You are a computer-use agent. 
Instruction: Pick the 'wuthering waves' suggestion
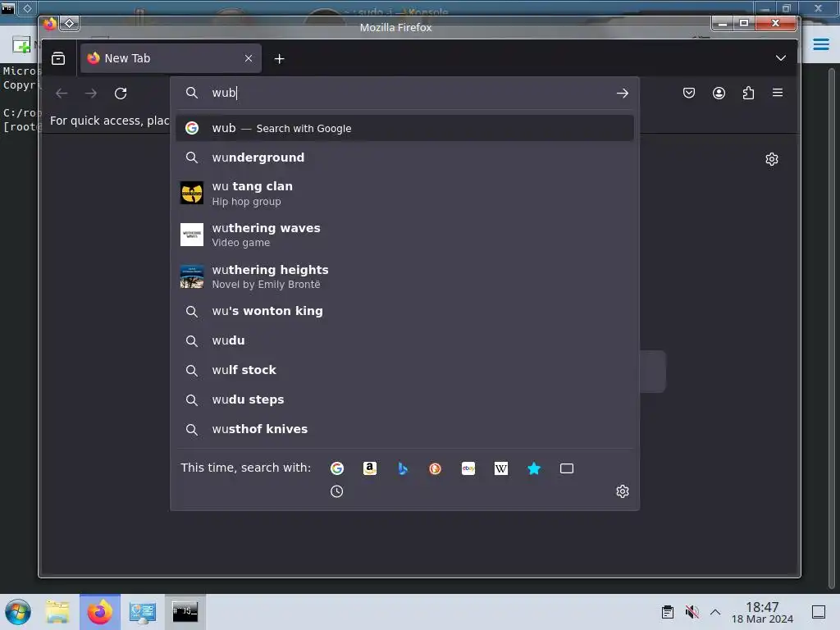pyautogui.click(x=404, y=235)
